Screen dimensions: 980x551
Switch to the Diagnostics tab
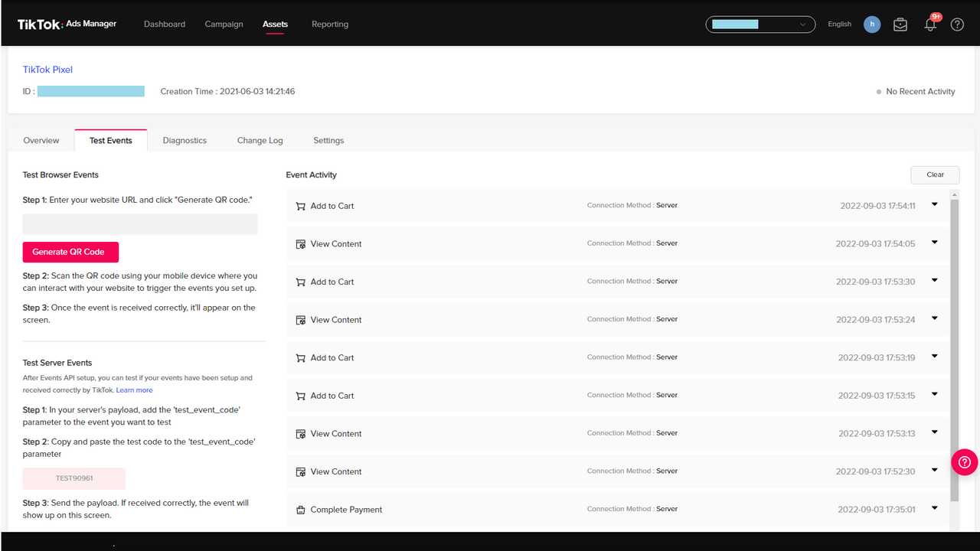pyautogui.click(x=185, y=140)
